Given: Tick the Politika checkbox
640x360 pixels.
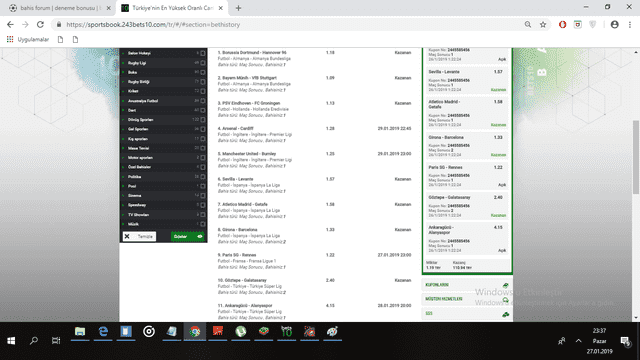Looking at the screenshot, I should (203, 177).
